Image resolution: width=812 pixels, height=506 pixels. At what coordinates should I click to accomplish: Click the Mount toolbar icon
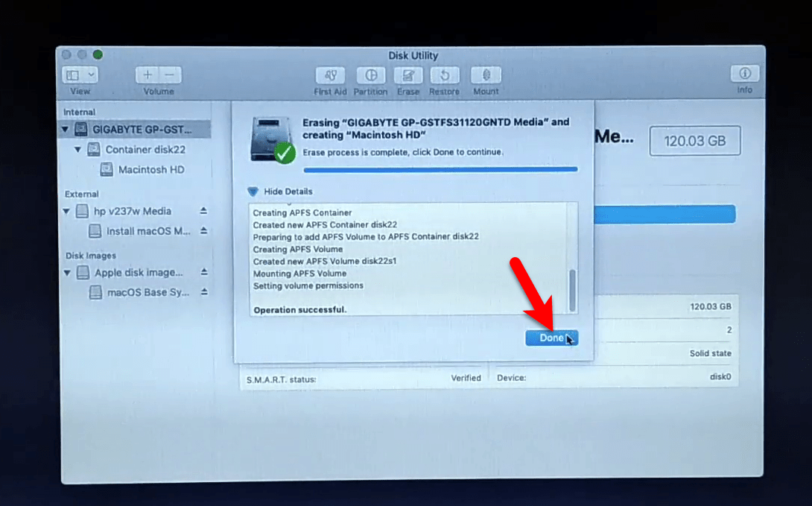[485, 75]
